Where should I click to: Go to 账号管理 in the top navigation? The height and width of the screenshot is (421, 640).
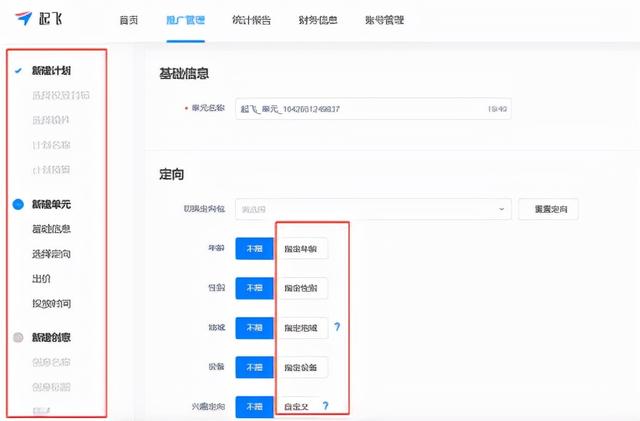pos(384,20)
